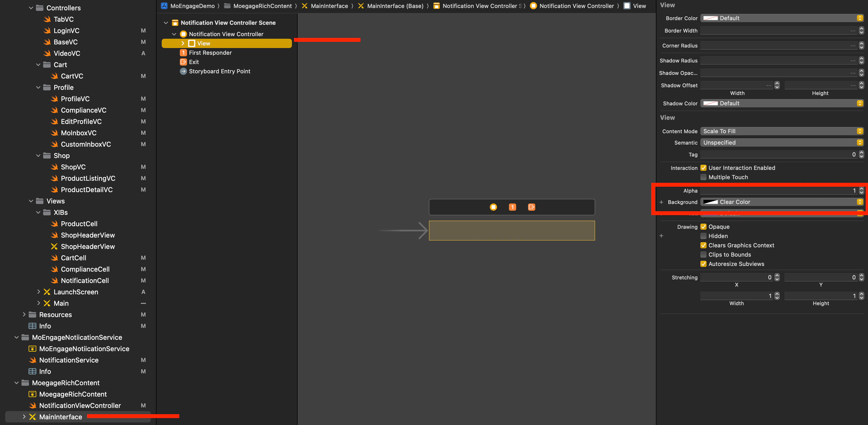The height and width of the screenshot is (425, 868).
Task: Select the First Responder icon in the scene
Action: (184, 52)
